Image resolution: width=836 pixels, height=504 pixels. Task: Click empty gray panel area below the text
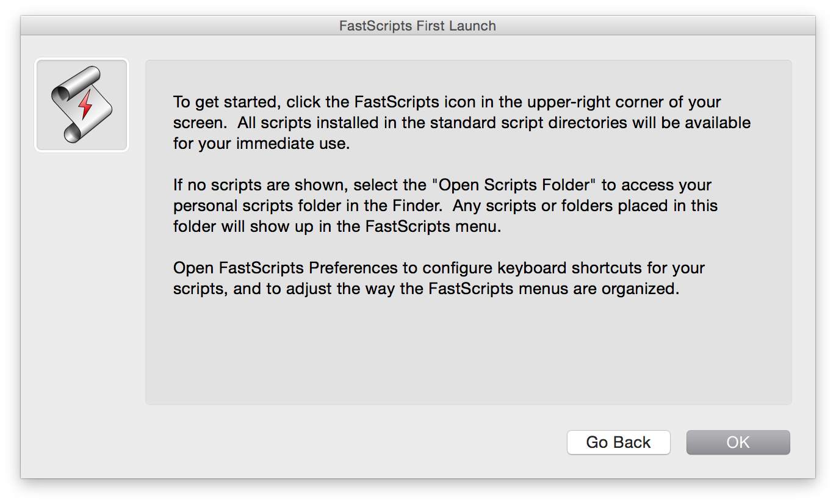(x=467, y=354)
